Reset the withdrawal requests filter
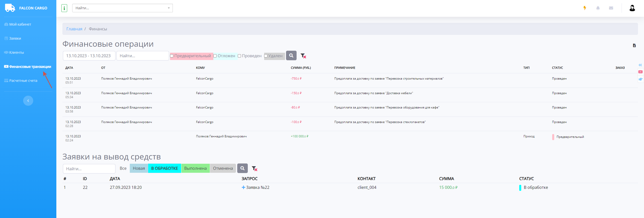This screenshot has height=218, width=644. tap(255, 169)
